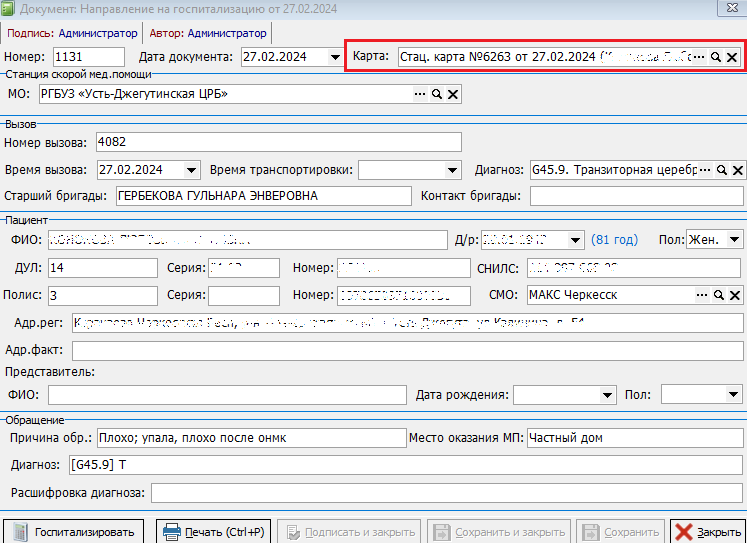Clear the МО field value
Image resolution: width=747 pixels, height=543 pixels.
pos(453,94)
